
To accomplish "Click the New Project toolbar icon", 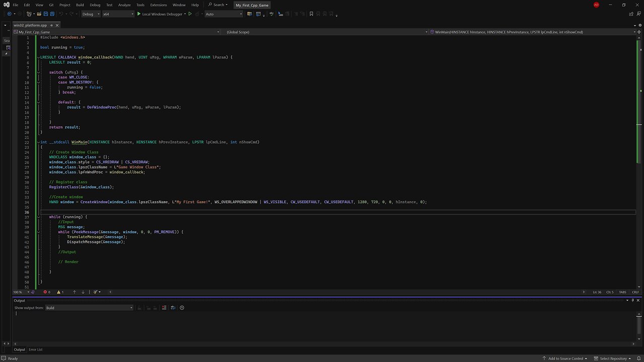I will tap(29, 14).
